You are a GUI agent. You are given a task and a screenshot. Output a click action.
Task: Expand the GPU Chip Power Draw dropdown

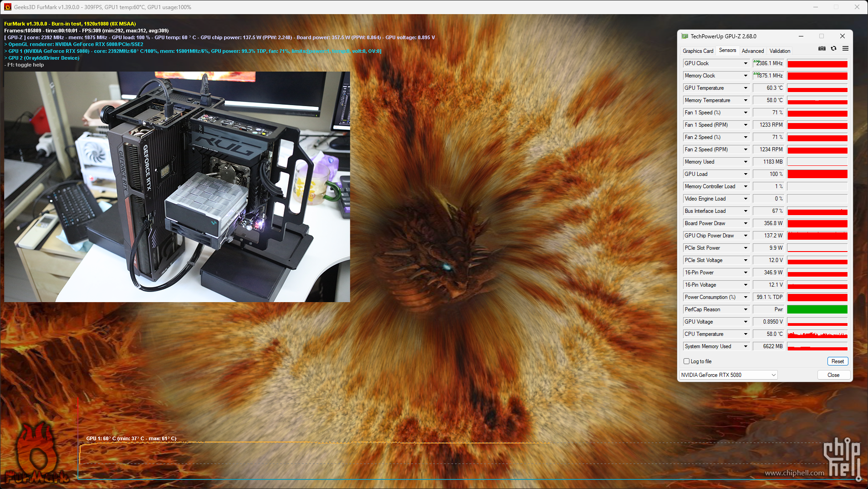pyautogui.click(x=745, y=236)
